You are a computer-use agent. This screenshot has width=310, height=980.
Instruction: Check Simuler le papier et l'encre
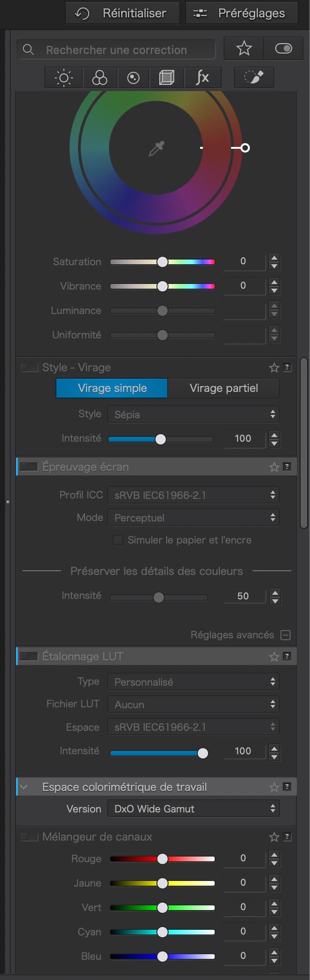118,540
